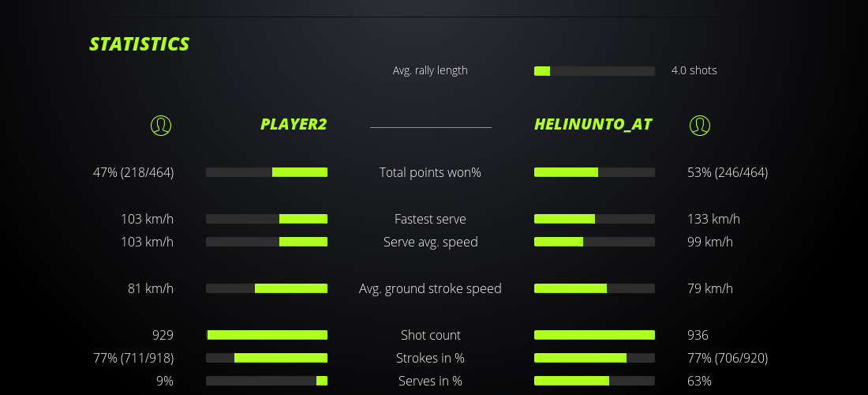
Task: Click the STATISTICS heading
Action: click(140, 44)
